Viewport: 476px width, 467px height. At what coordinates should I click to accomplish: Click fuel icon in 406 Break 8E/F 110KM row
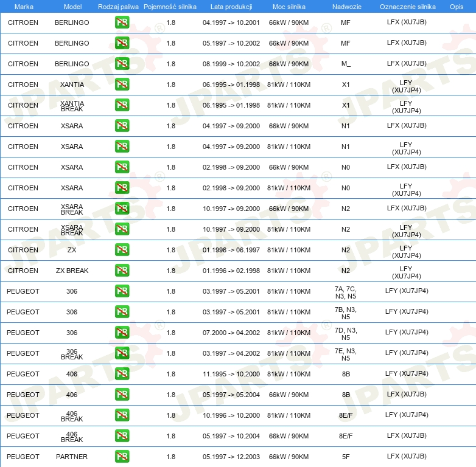coord(122,415)
